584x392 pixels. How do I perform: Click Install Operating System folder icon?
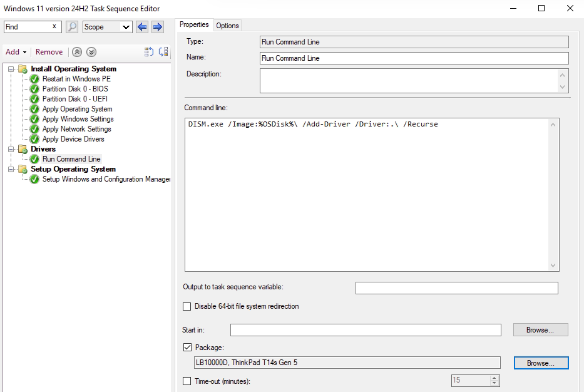[23, 69]
